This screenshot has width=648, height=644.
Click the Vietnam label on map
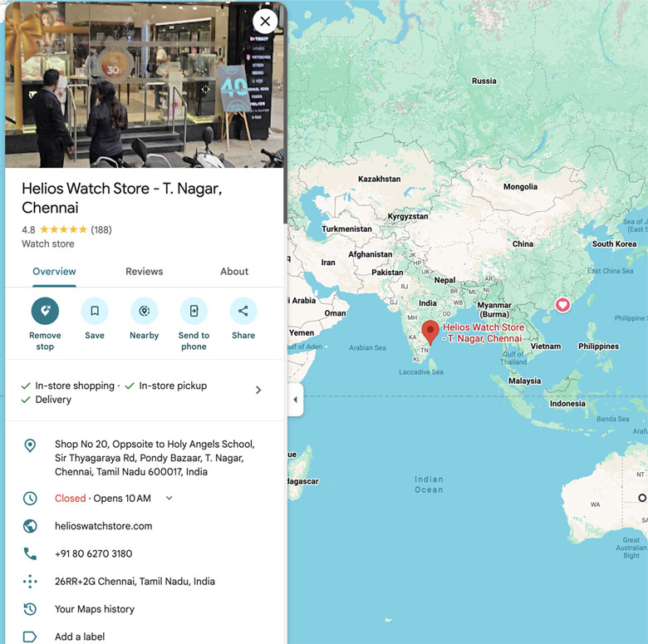coord(546,347)
